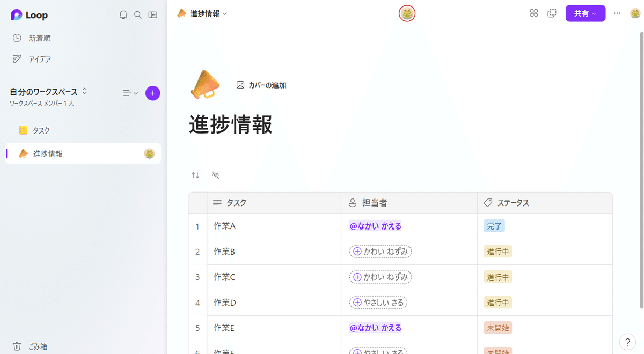The height and width of the screenshot is (354, 644).
Task: Open search in the sidebar
Action: tap(138, 15)
